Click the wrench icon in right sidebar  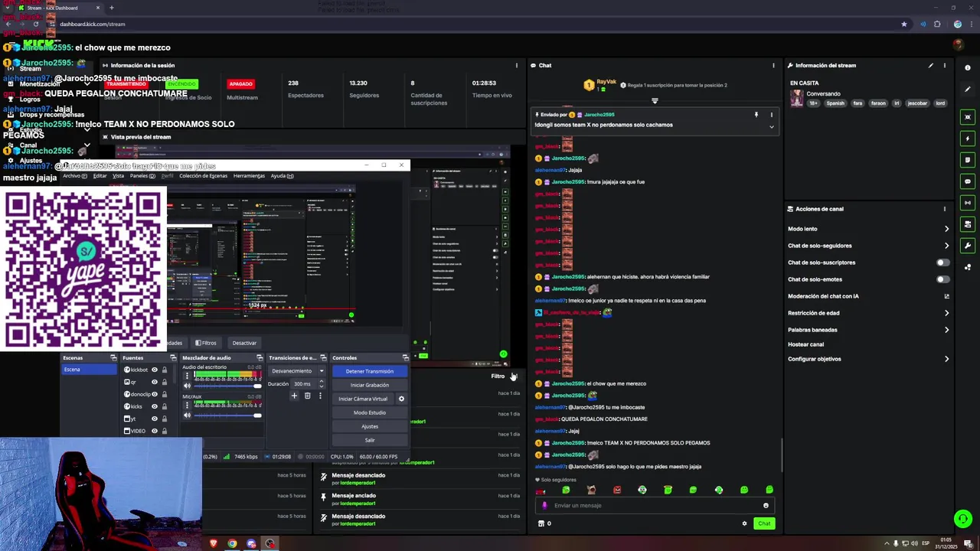[x=968, y=246]
